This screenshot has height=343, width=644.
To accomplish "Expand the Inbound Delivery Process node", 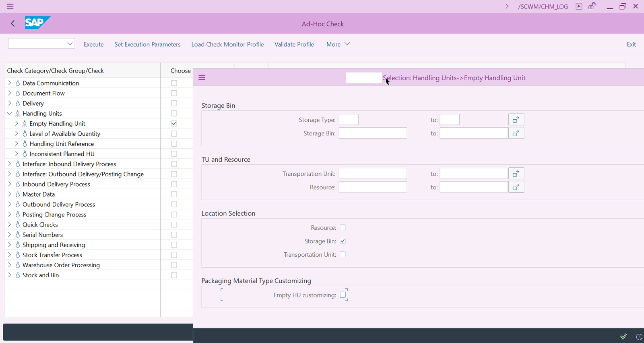I will coord(10,184).
